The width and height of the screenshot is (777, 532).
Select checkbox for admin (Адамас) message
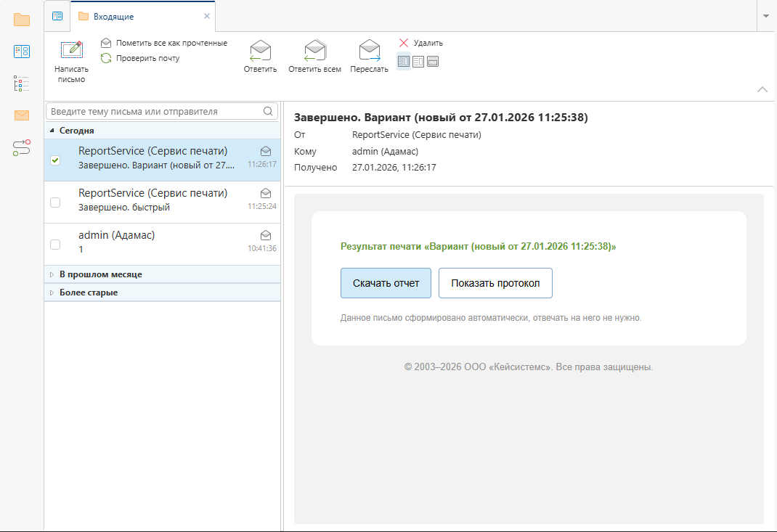point(55,245)
